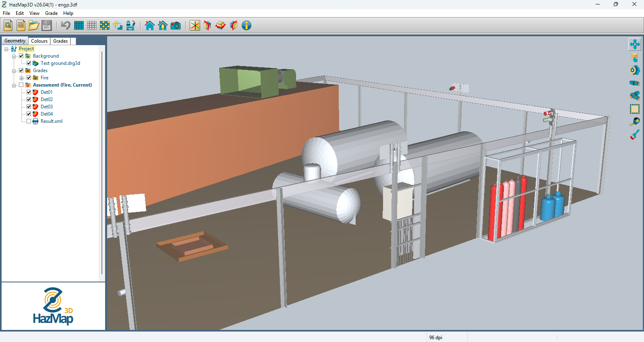The height and width of the screenshot is (342, 644).
Task: Select the paintbrush tool
Action: [x=635, y=135]
